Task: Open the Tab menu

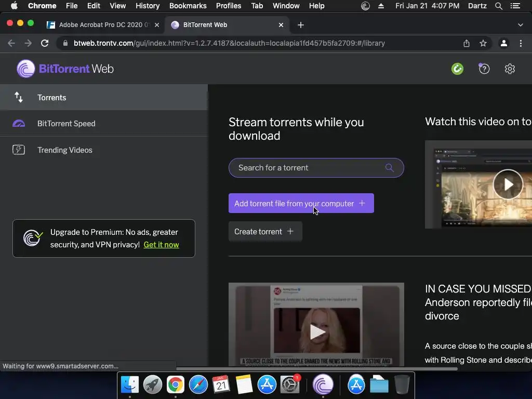Action: coord(257,6)
